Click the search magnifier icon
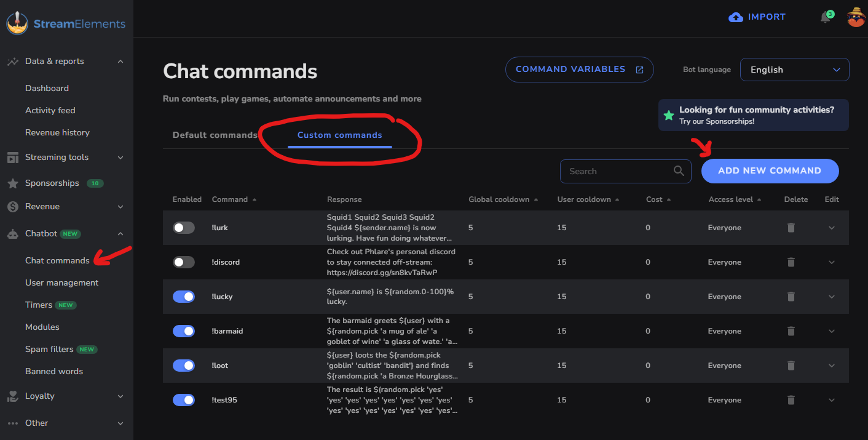Image resolution: width=868 pixels, height=440 pixels. click(x=679, y=171)
